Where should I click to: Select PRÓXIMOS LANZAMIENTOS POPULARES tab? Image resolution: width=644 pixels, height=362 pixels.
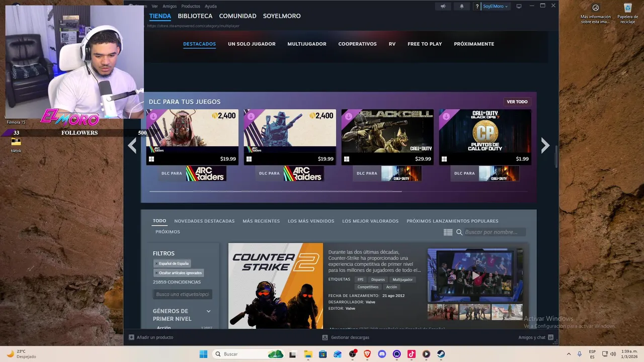[452, 221]
